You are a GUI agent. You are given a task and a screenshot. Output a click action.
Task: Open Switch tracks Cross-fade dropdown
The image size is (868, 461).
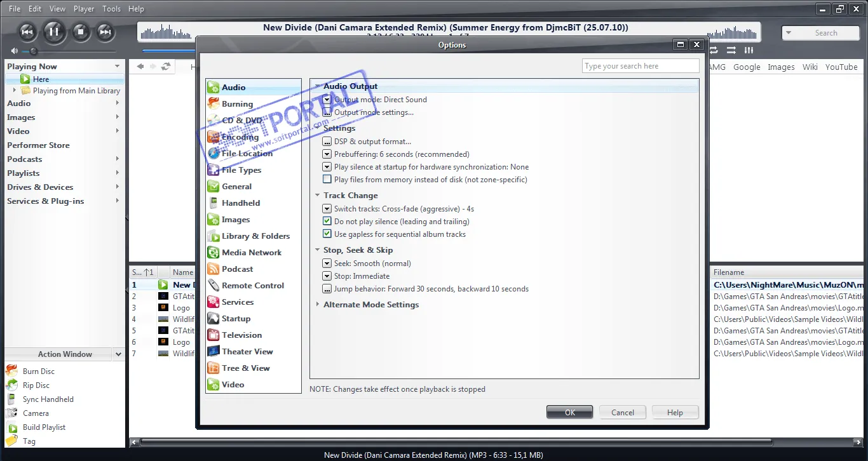click(x=327, y=209)
